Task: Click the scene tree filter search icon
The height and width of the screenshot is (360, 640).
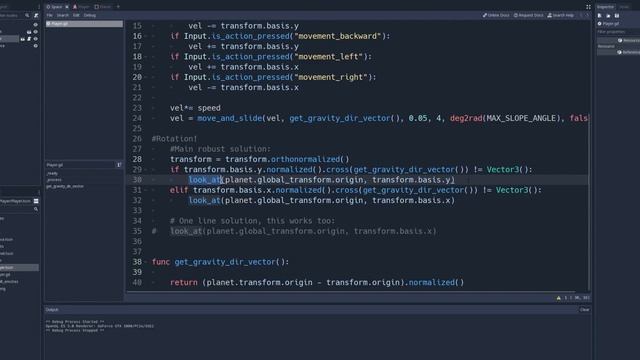Action: pos(27,16)
